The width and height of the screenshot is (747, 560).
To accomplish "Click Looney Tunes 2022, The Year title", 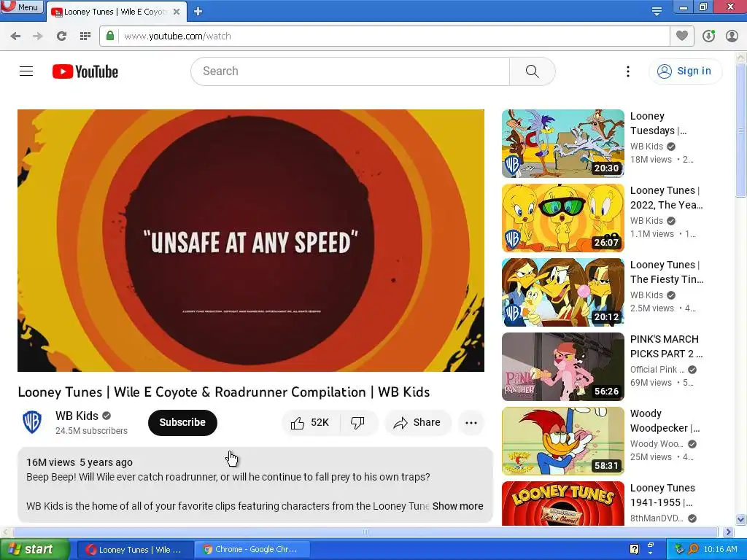I will pos(667,198).
